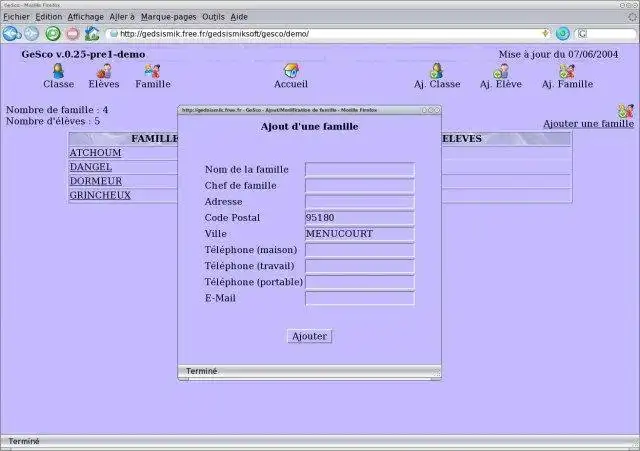Click the Accueil house icon
640x451 pixels.
291,71
